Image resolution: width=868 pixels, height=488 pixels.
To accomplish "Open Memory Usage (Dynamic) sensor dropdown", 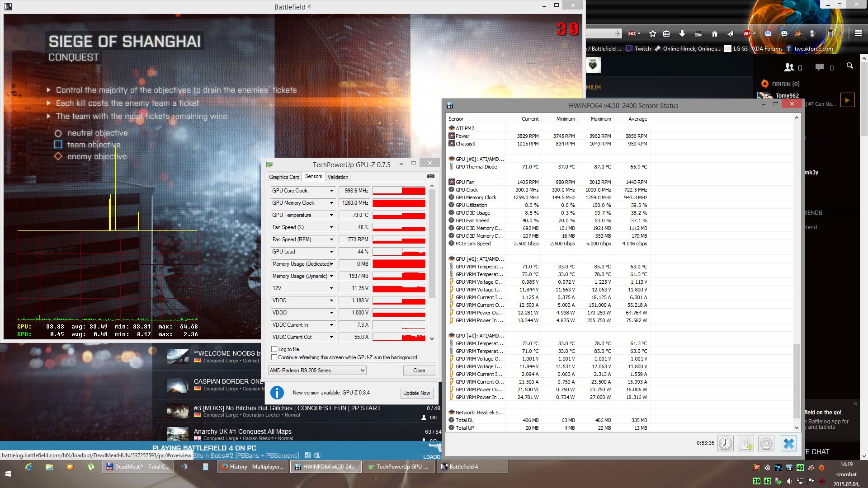I will coord(331,276).
